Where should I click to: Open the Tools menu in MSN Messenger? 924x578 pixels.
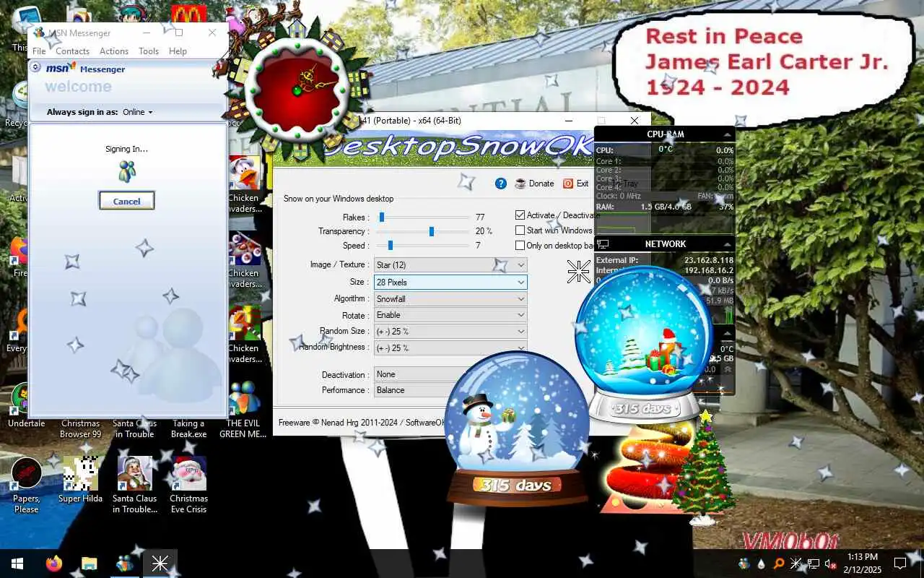tap(149, 51)
